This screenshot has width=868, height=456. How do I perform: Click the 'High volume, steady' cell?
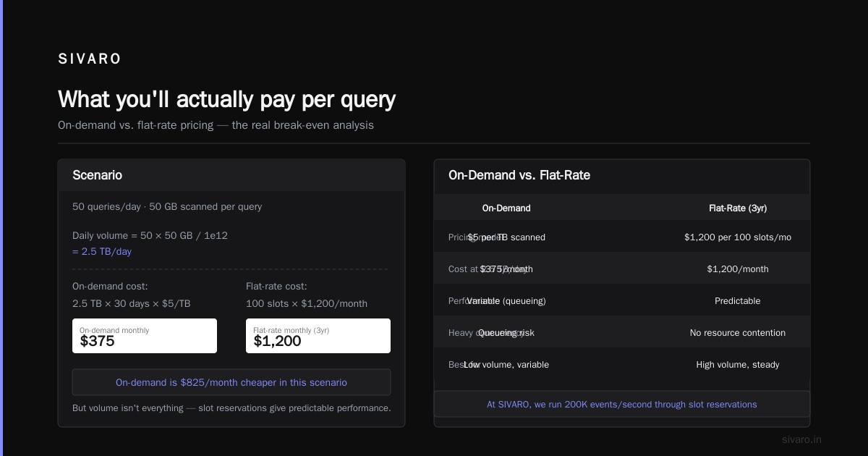point(738,364)
